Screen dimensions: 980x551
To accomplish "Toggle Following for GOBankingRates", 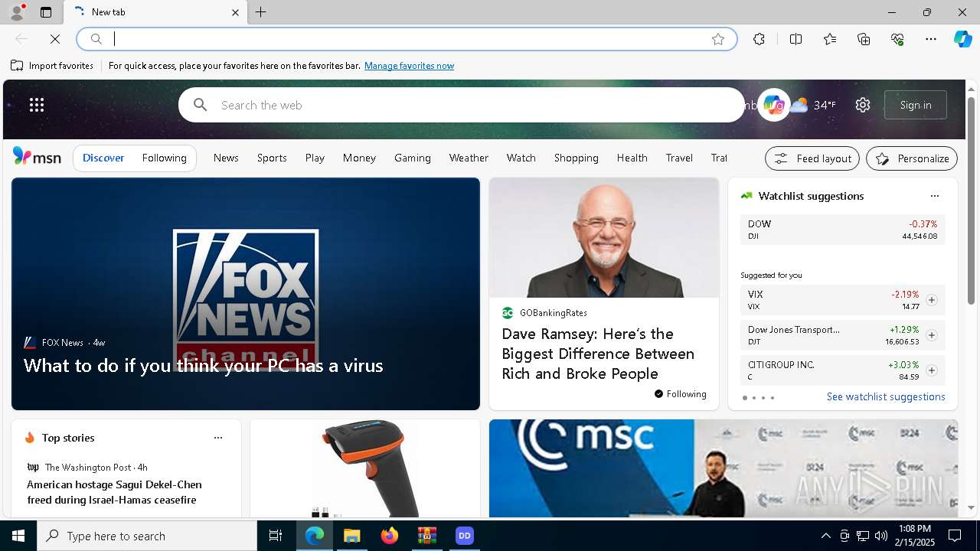I will [x=680, y=394].
